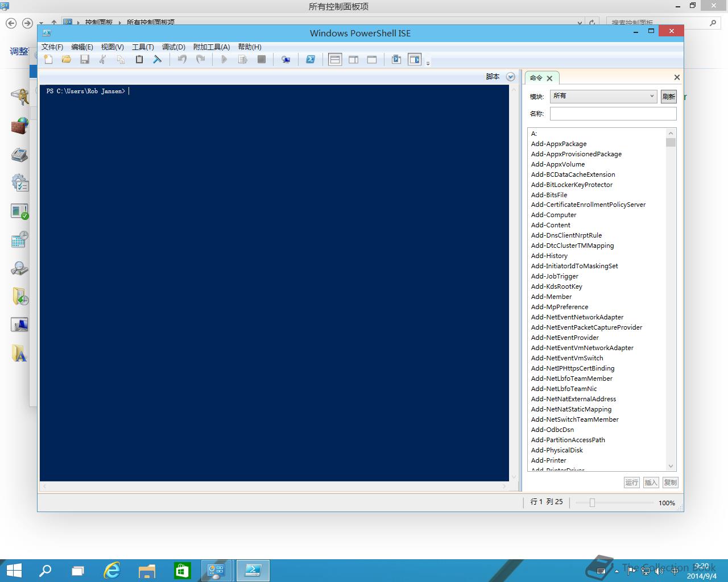Image resolution: width=728 pixels, height=582 pixels.
Task: Maximize the script pane layout
Action: [372, 59]
